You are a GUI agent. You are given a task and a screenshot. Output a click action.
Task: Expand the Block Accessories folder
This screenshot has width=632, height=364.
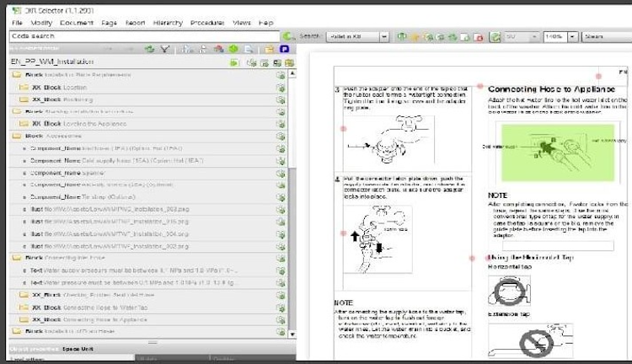[x=17, y=136]
